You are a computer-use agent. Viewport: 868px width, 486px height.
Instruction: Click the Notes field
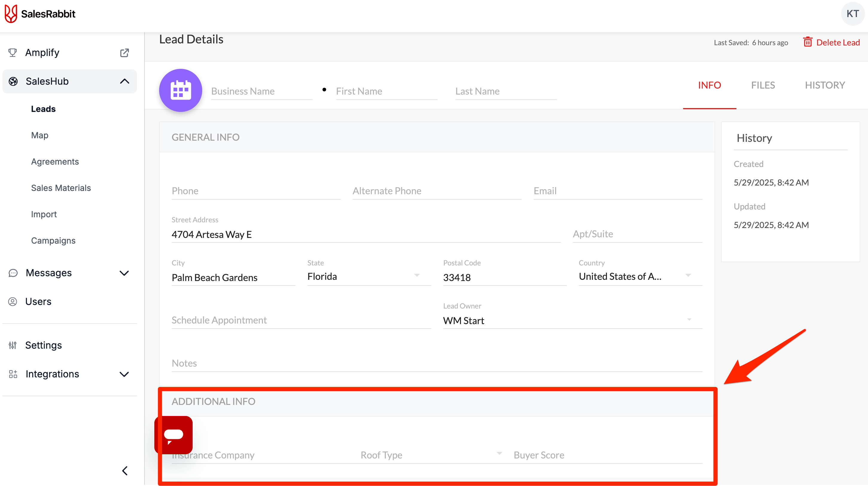pyautogui.click(x=437, y=363)
